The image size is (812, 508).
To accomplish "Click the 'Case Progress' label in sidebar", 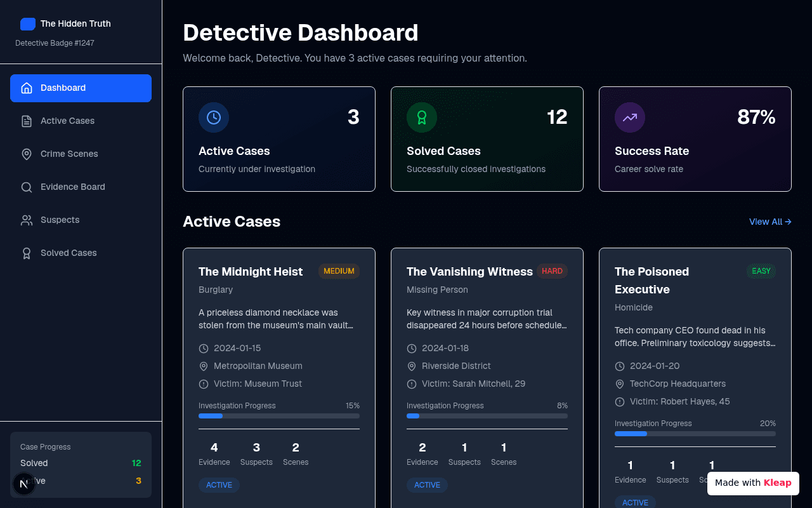I will [x=46, y=447].
